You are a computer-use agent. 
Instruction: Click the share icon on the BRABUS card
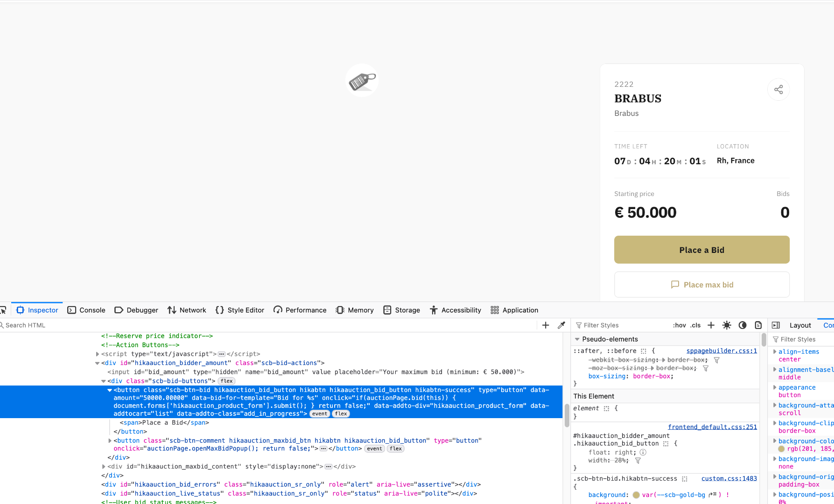[x=778, y=90]
